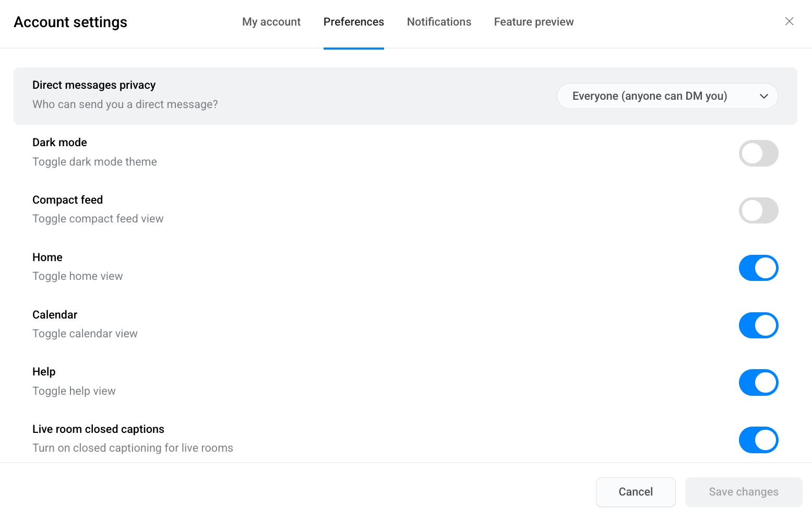Click the Save changes button
The width and height of the screenshot is (812, 518).
743,492
